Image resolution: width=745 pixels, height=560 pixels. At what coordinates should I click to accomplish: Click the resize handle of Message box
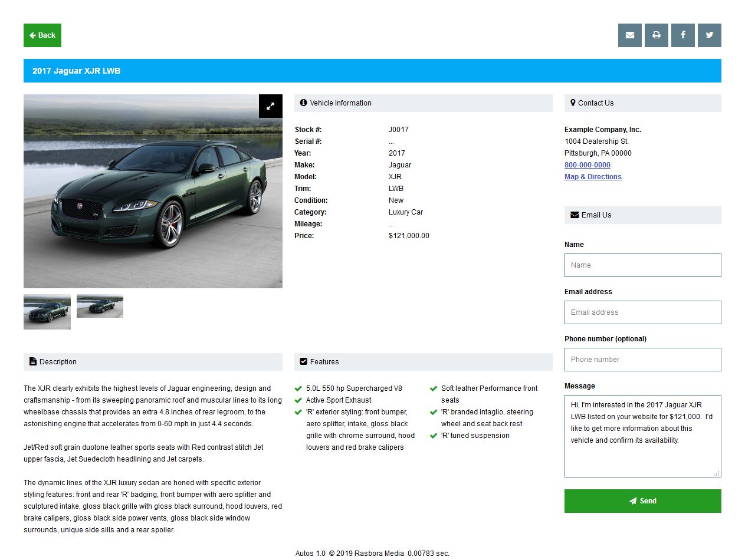[x=717, y=473]
